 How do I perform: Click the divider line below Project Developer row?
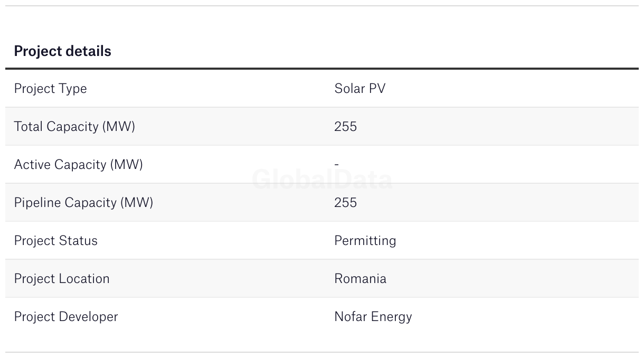322,352
